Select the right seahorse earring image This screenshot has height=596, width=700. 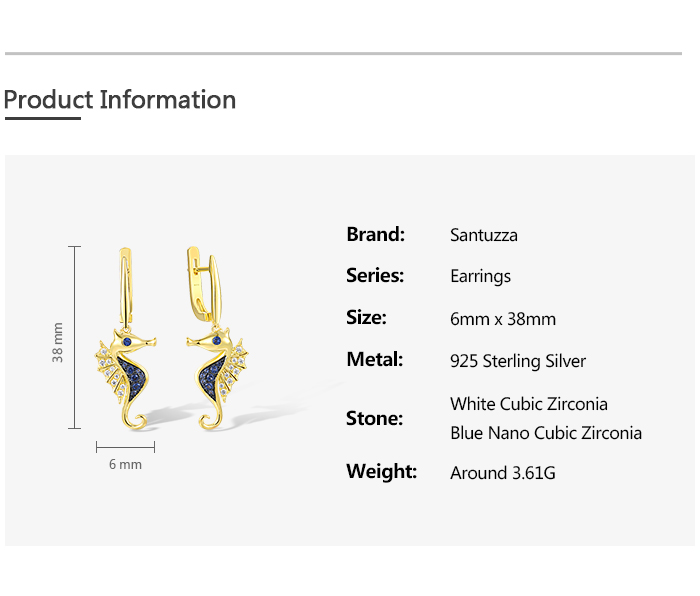[215, 350]
